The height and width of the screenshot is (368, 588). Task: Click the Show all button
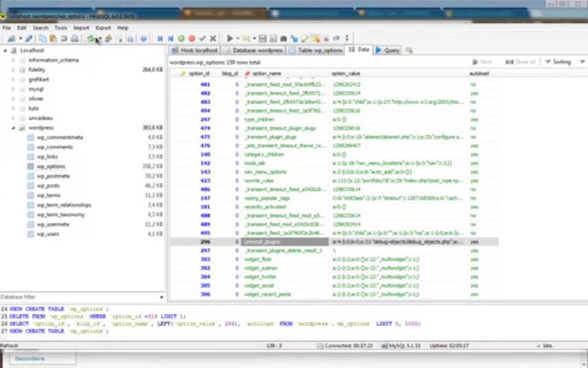pos(520,62)
